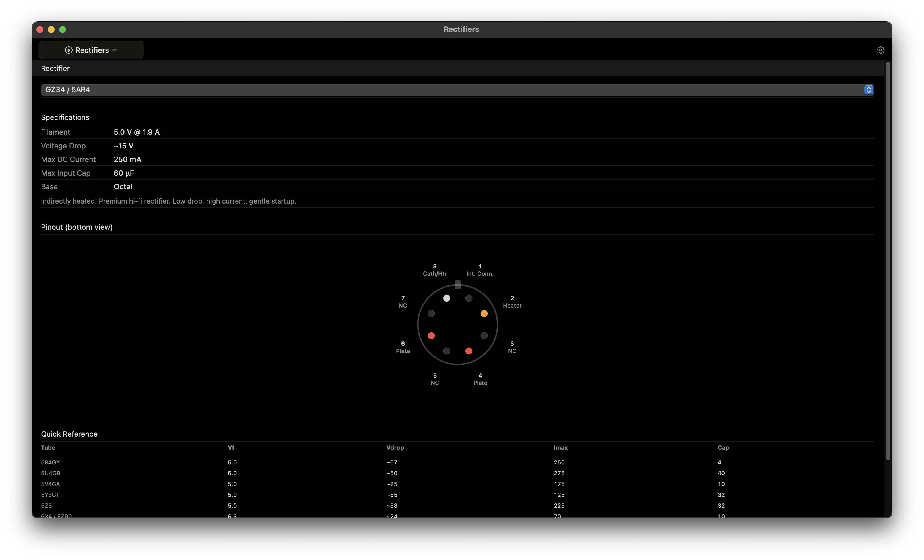Click the white pin 8 Cath/Htr dot
924x560 pixels.
click(x=446, y=298)
